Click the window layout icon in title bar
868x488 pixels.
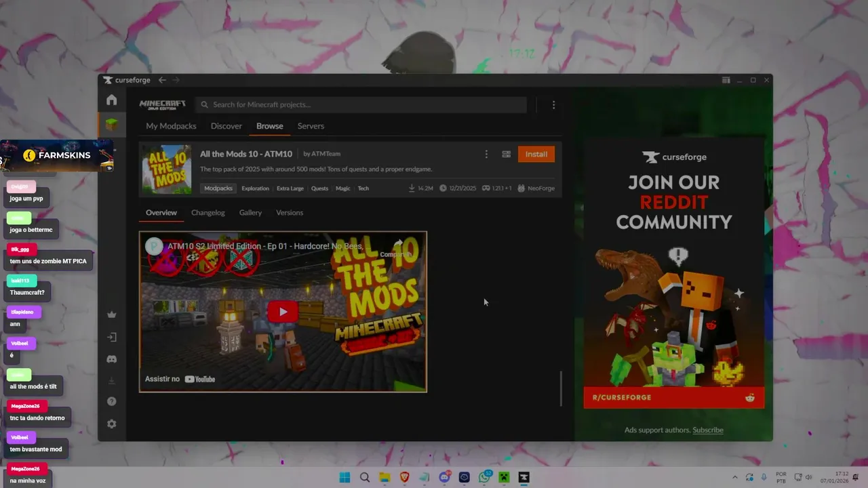coord(726,80)
